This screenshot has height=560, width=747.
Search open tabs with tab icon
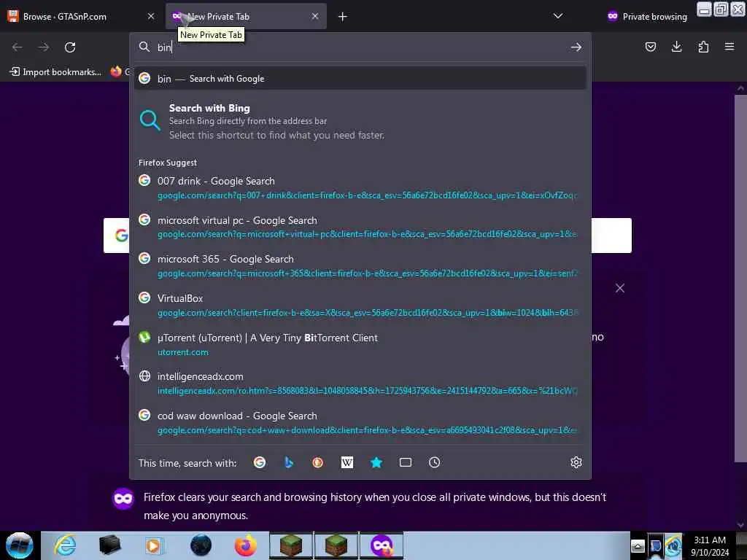(406, 462)
